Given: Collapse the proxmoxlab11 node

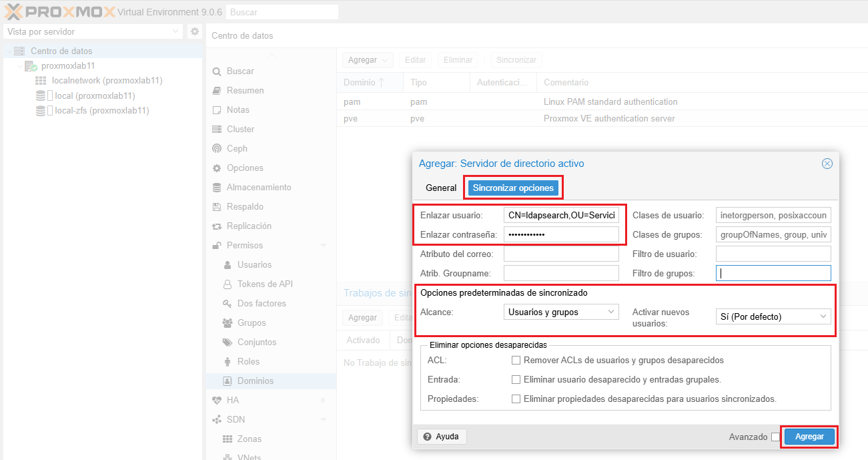Looking at the screenshot, I should pyautogui.click(x=19, y=65).
